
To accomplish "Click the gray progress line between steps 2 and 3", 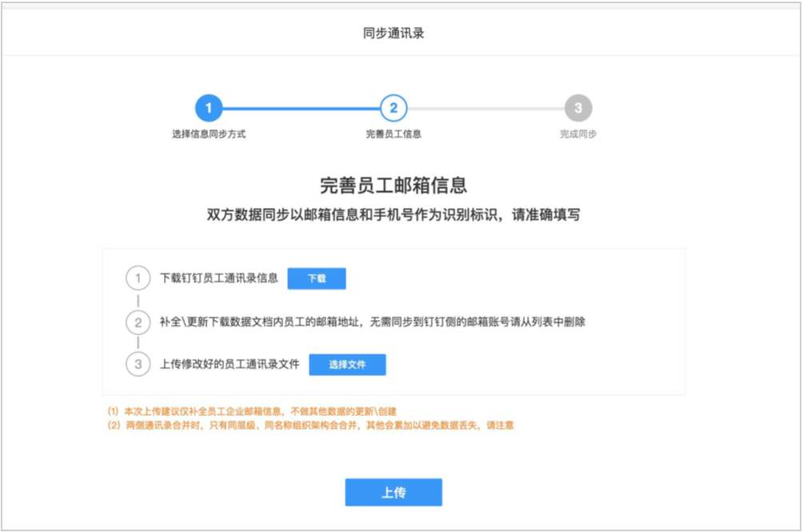I will 485,108.
